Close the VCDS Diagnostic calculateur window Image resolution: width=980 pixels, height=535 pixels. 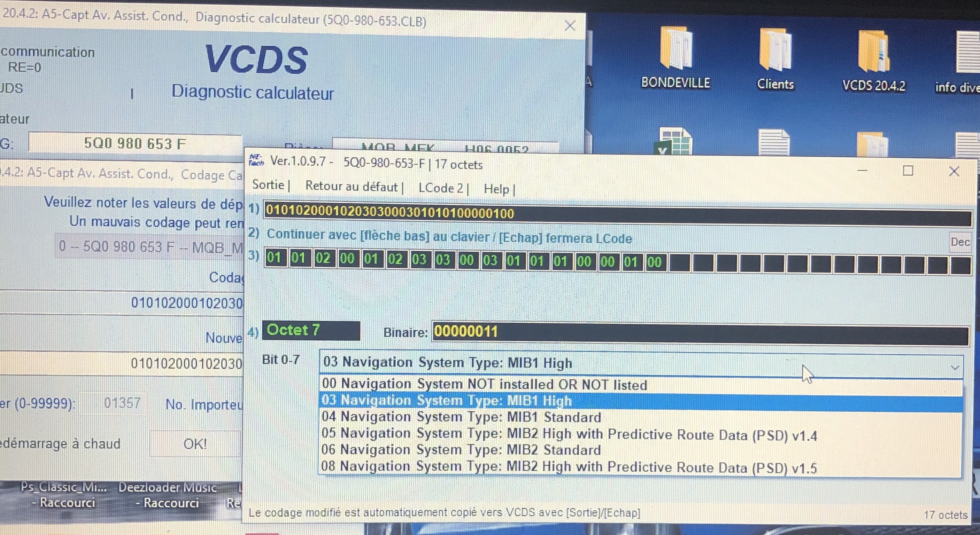570,26
